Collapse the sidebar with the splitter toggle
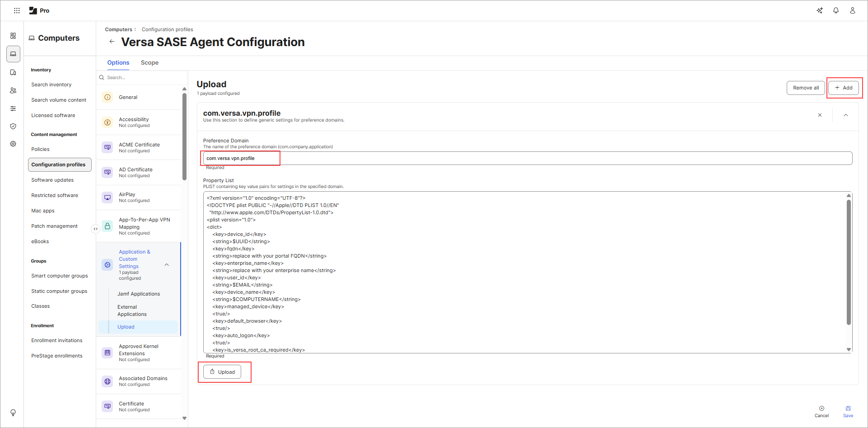 point(96,229)
